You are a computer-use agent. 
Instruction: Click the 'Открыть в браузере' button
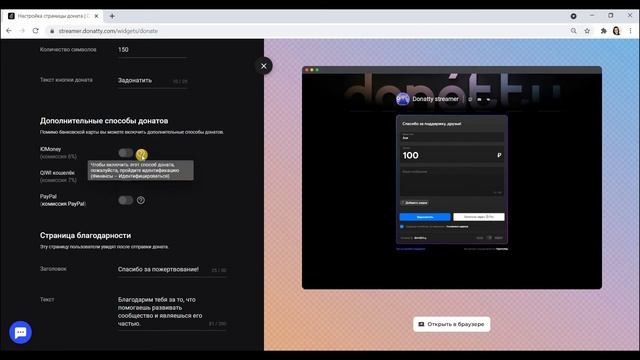451,324
